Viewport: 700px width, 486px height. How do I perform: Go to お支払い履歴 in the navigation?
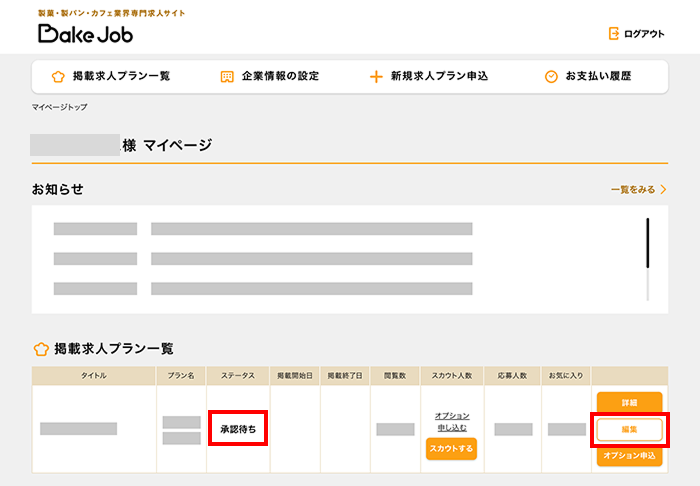pos(598,76)
